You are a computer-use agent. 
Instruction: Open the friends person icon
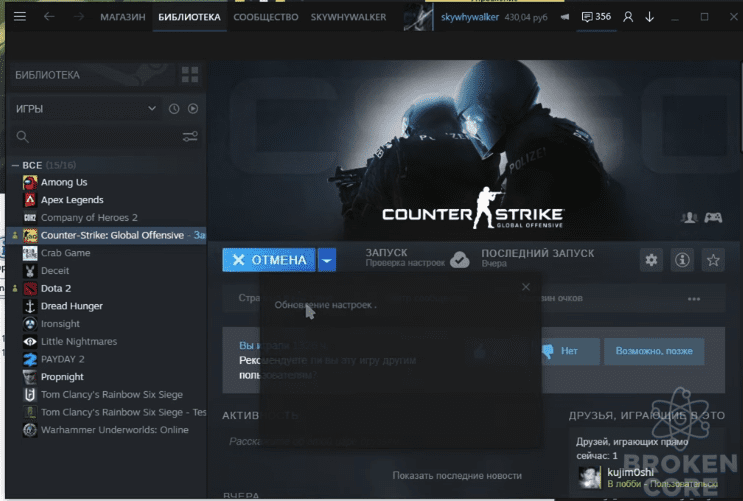[628, 17]
